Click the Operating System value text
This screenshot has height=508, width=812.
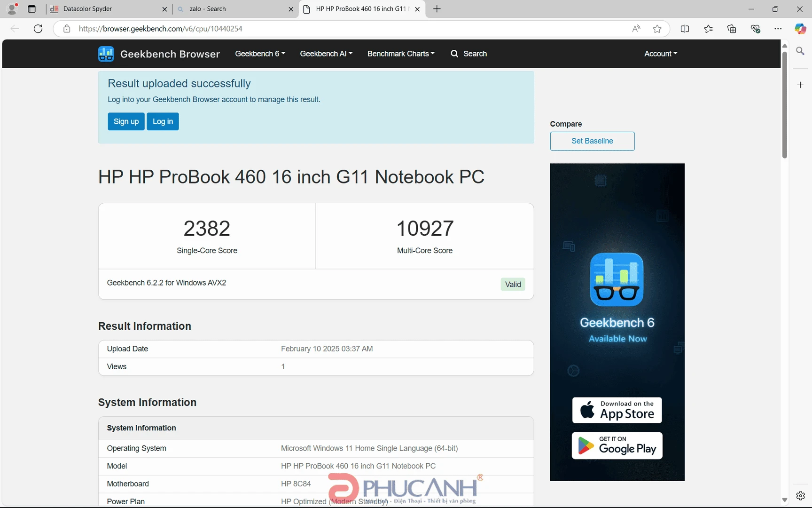click(x=369, y=448)
